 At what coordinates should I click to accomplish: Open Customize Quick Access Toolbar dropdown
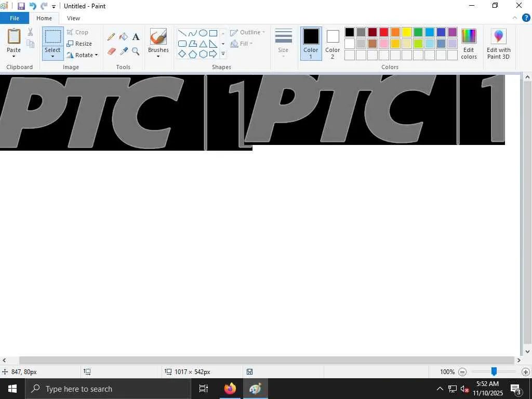coord(54,6)
